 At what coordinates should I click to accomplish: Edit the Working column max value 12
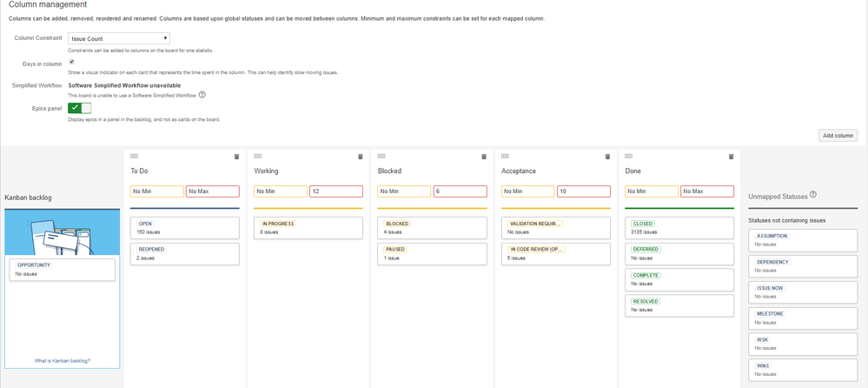pyautogui.click(x=336, y=191)
